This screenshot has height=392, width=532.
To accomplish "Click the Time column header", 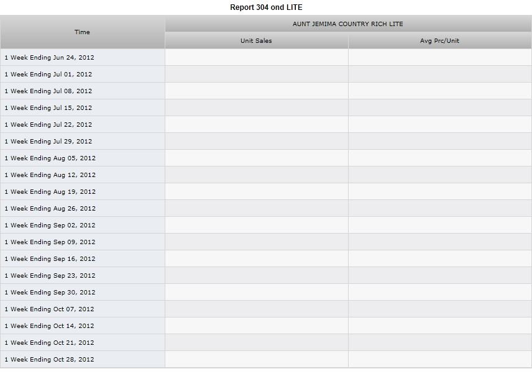I will tap(83, 32).
